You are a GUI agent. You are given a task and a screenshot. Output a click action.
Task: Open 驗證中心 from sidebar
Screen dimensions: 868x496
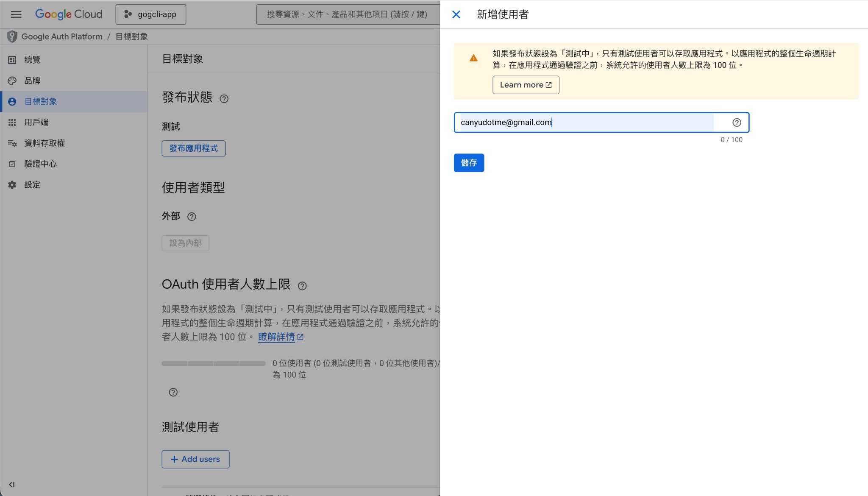(x=40, y=164)
